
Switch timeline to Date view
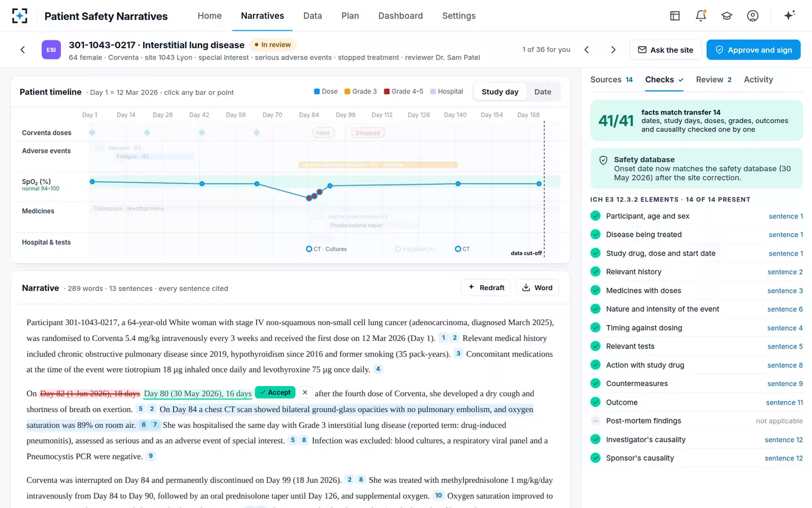[542, 91]
